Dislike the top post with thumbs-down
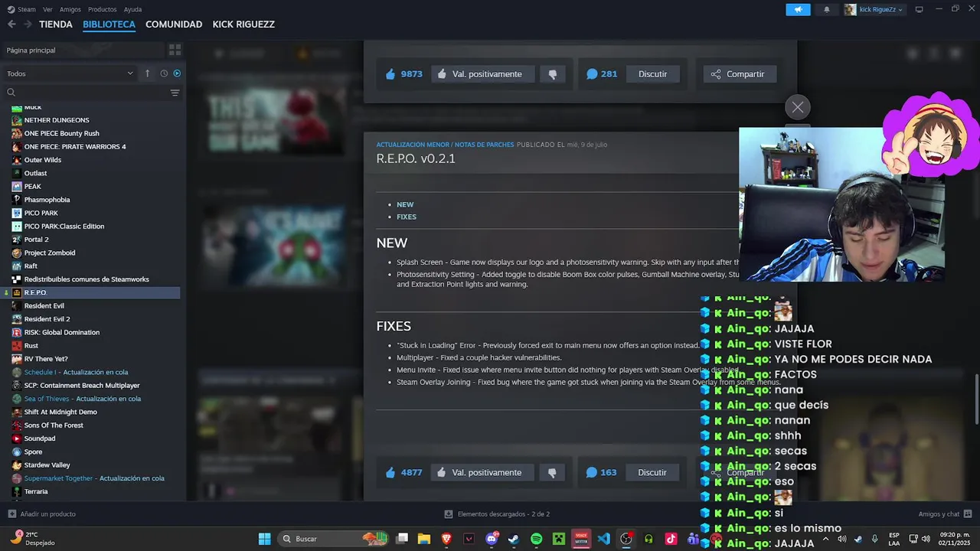This screenshot has width=980, height=551. pyautogui.click(x=553, y=74)
